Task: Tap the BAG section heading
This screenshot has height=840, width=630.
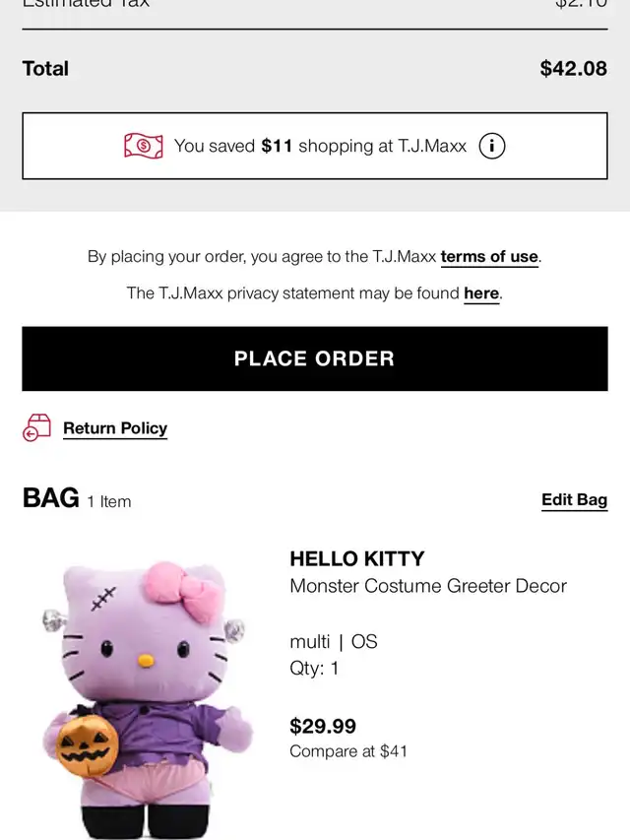Action: [x=51, y=499]
